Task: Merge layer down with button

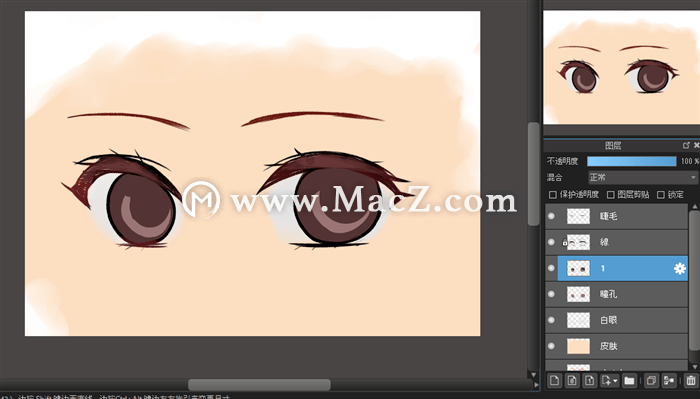Action: (x=669, y=381)
